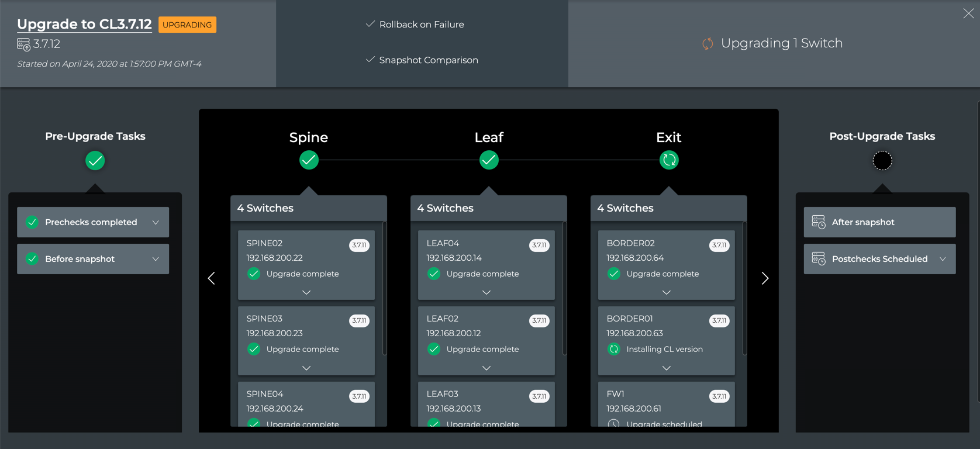
Task: Expand LEAF04 switch details chevron
Action: (x=486, y=292)
